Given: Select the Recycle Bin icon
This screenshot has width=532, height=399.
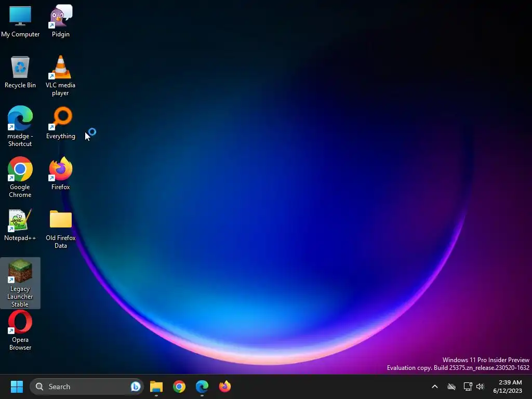Looking at the screenshot, I should [20, 73].
